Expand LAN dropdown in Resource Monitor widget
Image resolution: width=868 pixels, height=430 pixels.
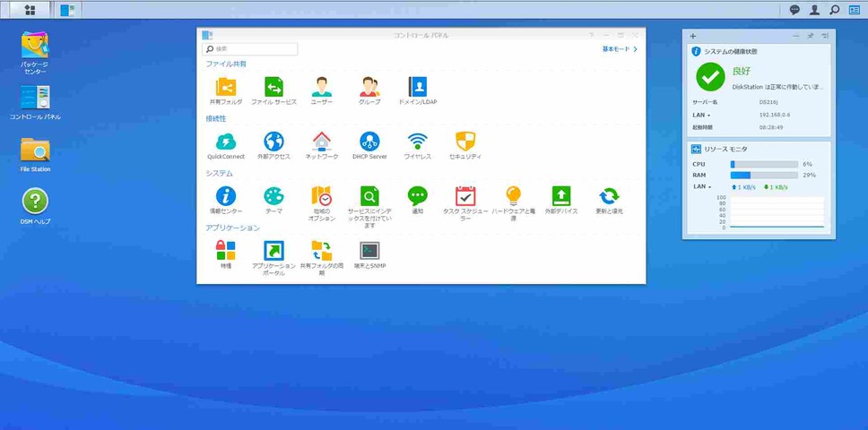pyautogui.click(x=702, y=187)
